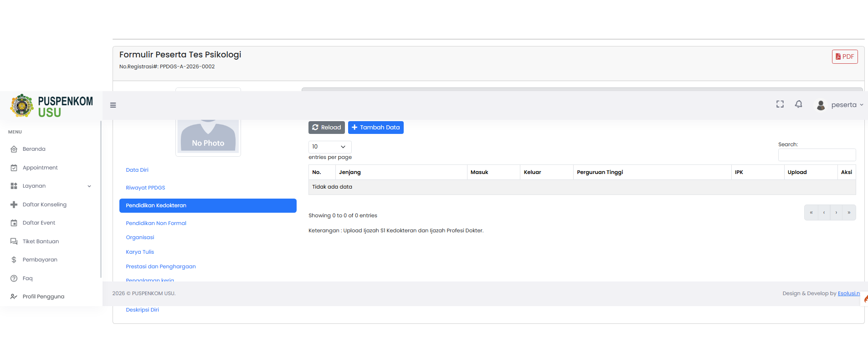This screenshot has width=868, height=348.
Task: Click the 'Showing 0 to 0 of 0 entries' text
Action: point(343,215)
